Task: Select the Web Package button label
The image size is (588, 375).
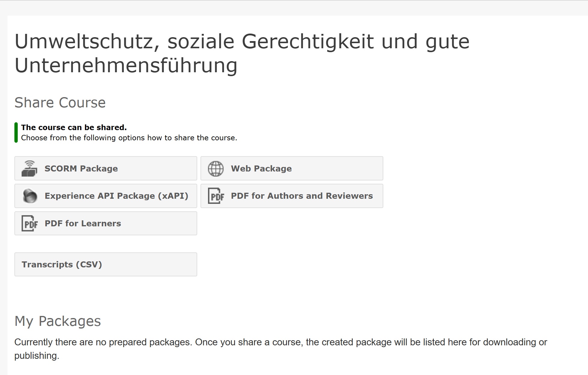Action: [261, 168]
